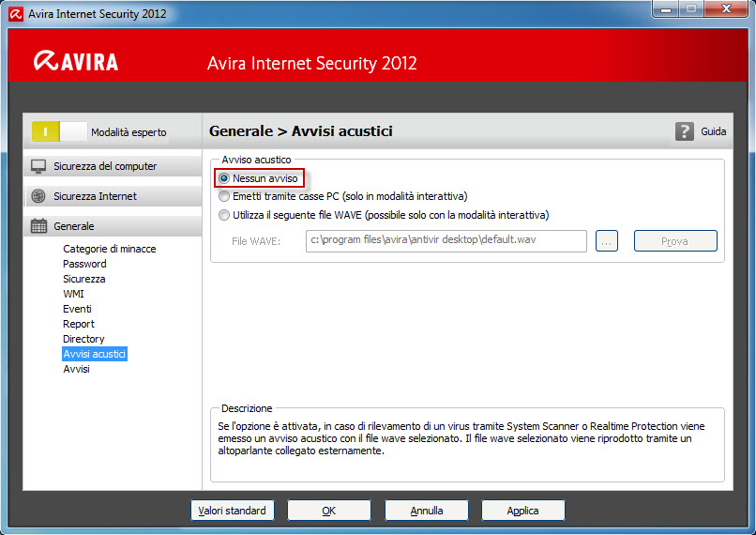Click the Valori standard button
Viewport: 756px width, 535px height.
click(x=233, y=511)
